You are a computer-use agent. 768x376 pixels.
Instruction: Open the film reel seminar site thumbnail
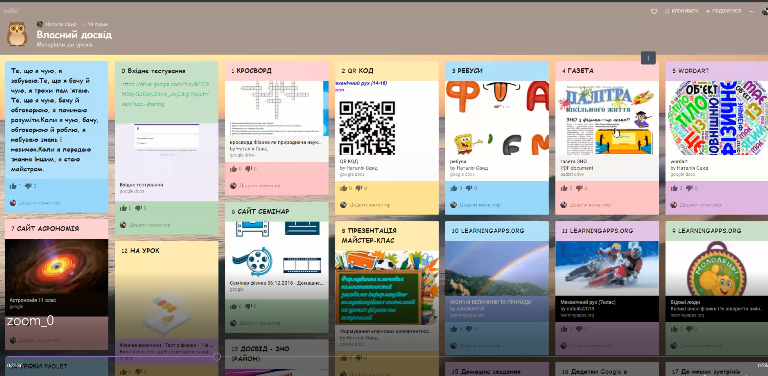pos(277,249)
